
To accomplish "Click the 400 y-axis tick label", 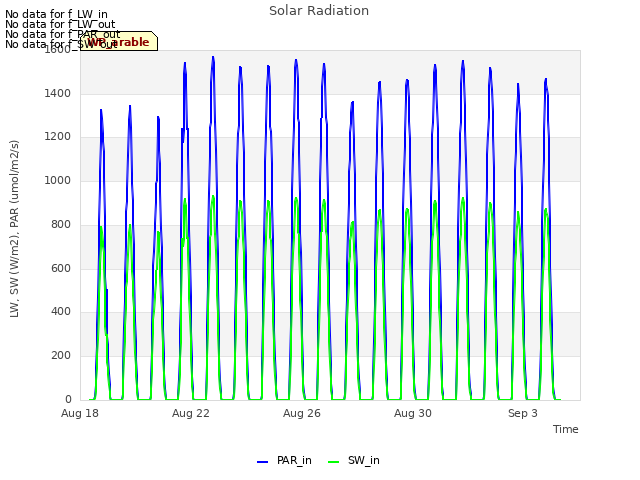I will (x=61, y=312).
